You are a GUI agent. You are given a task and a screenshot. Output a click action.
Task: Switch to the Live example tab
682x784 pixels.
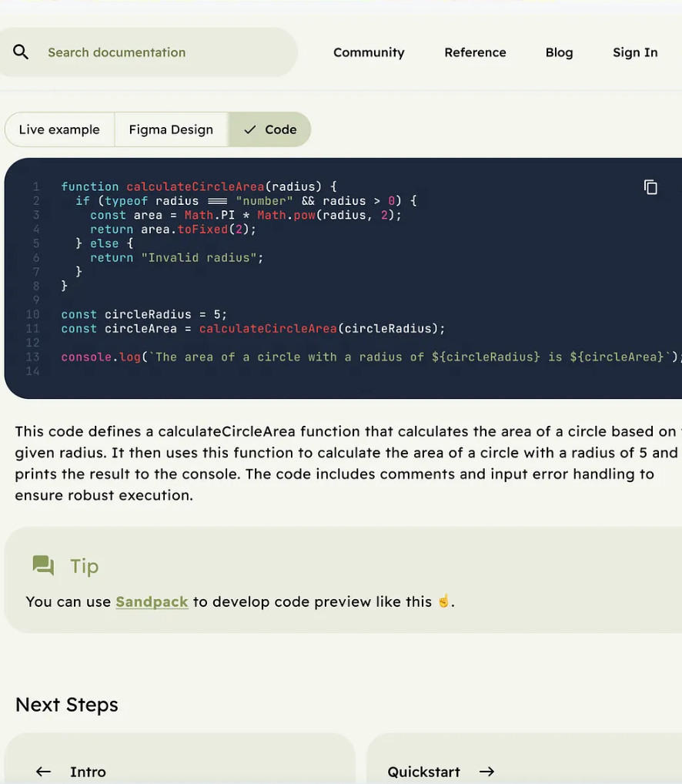(x=59, y=129)
